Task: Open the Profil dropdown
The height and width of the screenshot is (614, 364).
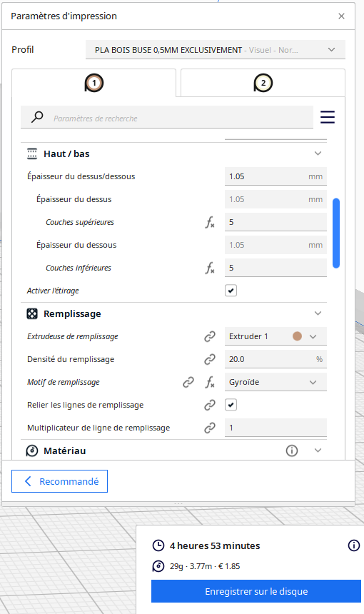Action: (216, 50)
